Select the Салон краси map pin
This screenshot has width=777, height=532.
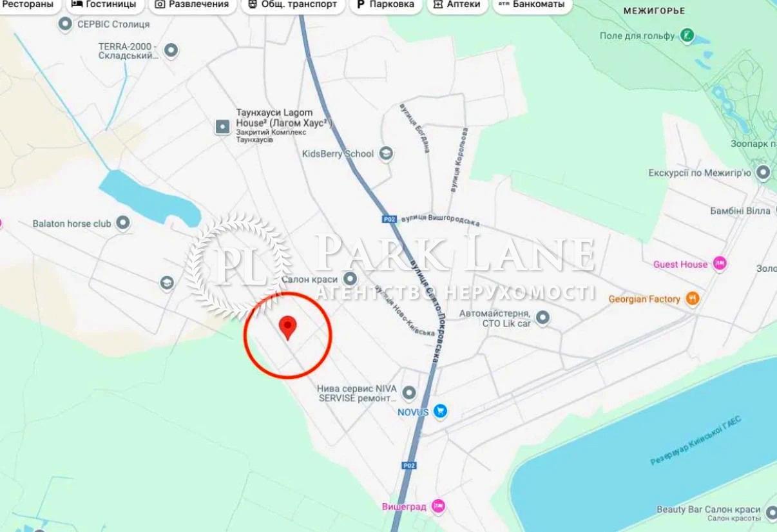click(350, 279)
